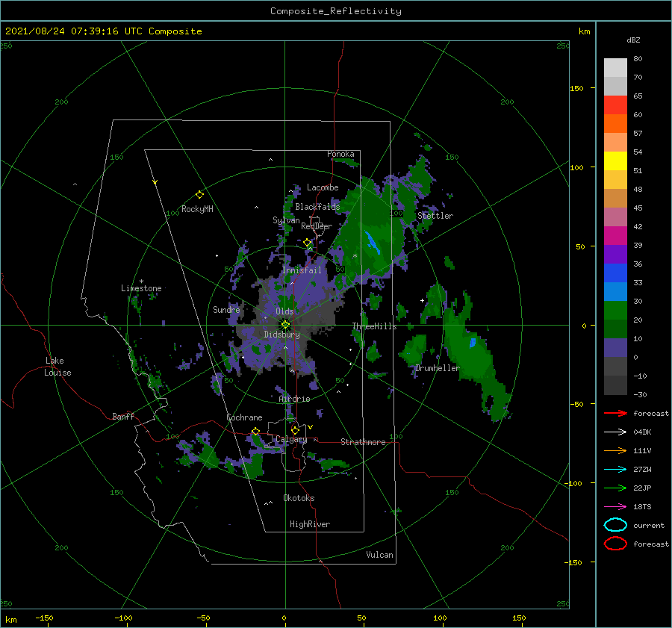The image size is (672, 628).
Task: Click the red forecast arrow legend icon
Action: coord(615,413)
